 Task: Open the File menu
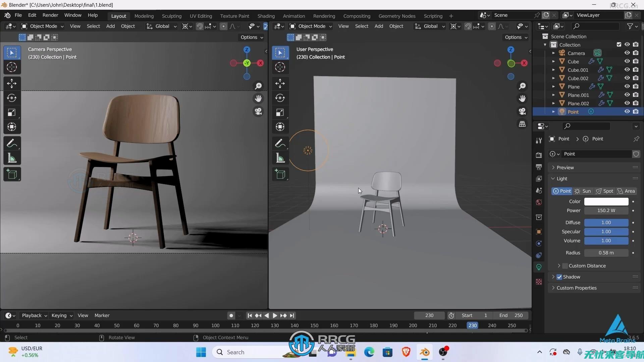coord(18,15)
